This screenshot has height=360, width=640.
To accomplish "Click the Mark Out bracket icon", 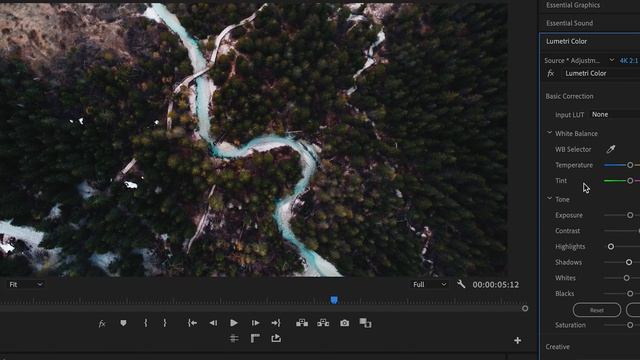I will point(164,323).
